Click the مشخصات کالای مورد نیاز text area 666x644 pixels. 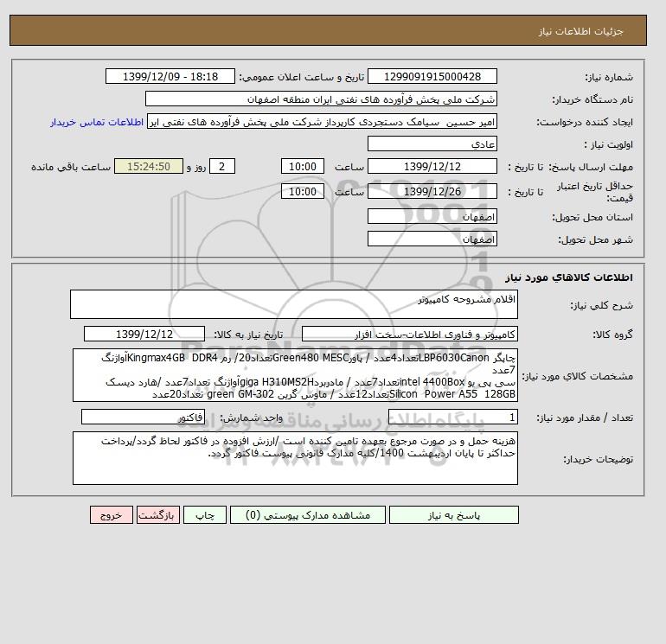[295, 375]
